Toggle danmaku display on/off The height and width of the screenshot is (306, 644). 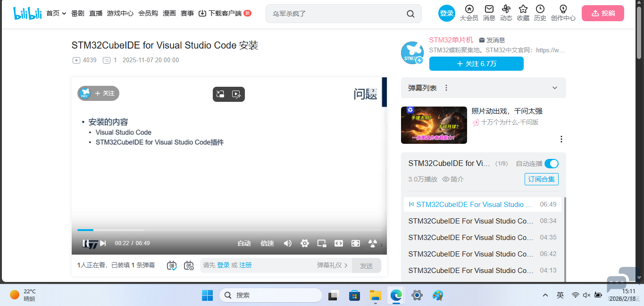(x=172, y=265)
